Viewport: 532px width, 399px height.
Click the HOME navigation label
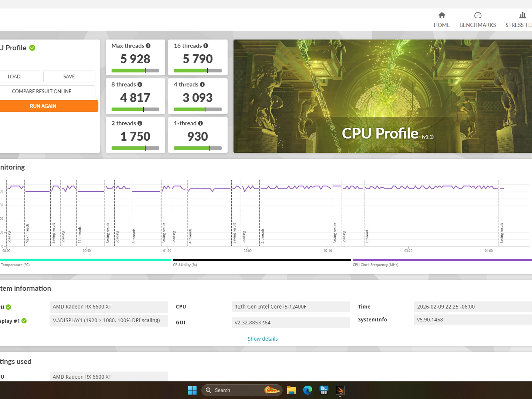tap(442, 25)
